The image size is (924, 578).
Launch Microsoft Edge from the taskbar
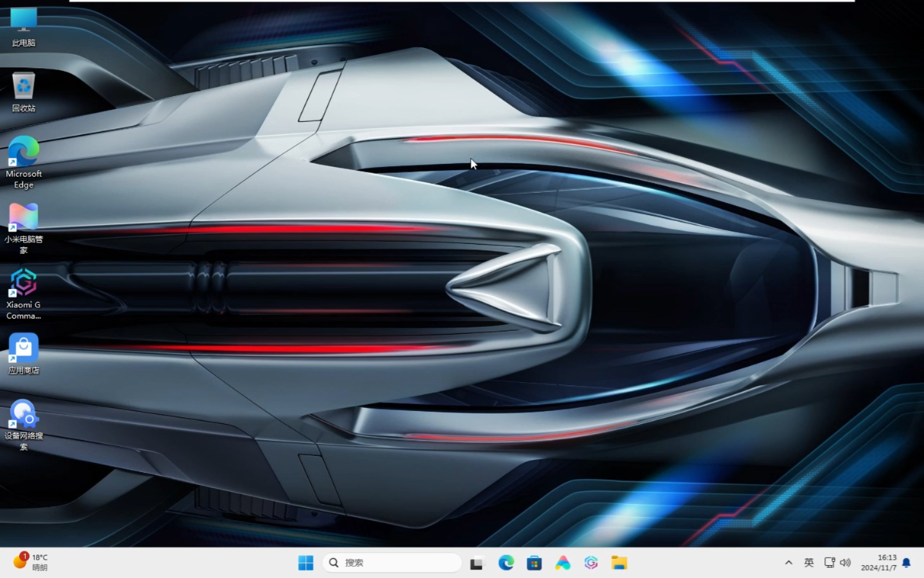506,563
